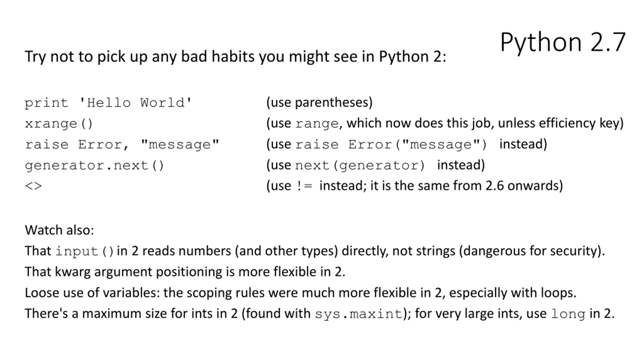This screenshot has height=362, width=644.
Task: Select the xrange() code text
Action: pos(59,124)
